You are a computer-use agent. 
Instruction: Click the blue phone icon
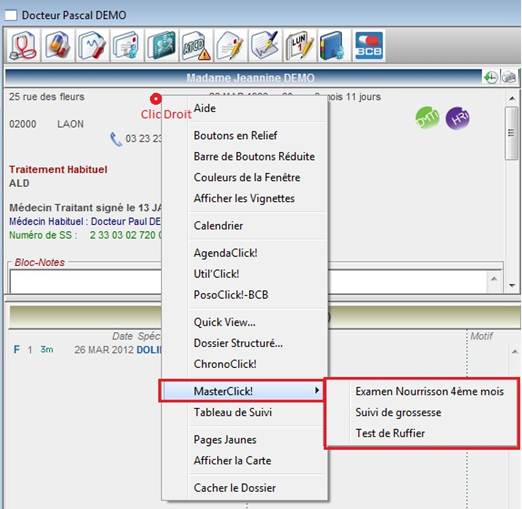(116, 139)
